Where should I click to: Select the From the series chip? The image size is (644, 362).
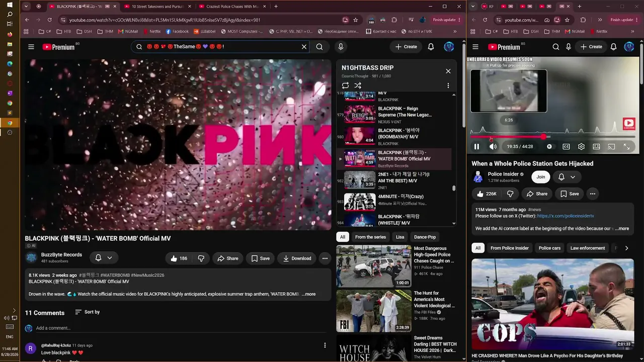370,237
